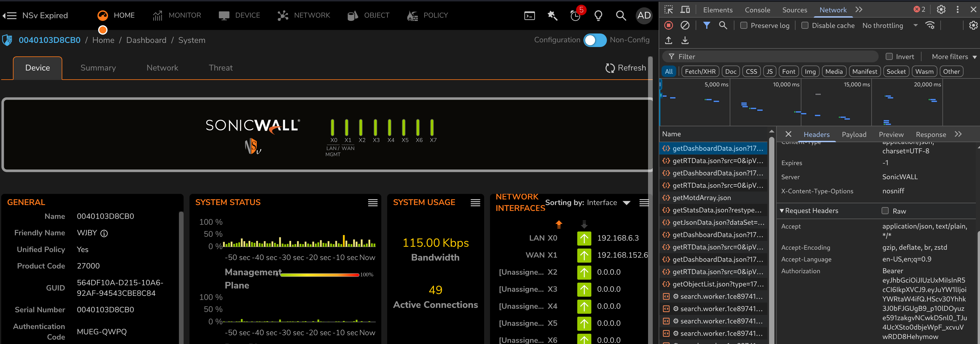This screenshot has width=980, height=344.
Task: Enable the Preserve log checkbox
Action: (x=744, y=26)
